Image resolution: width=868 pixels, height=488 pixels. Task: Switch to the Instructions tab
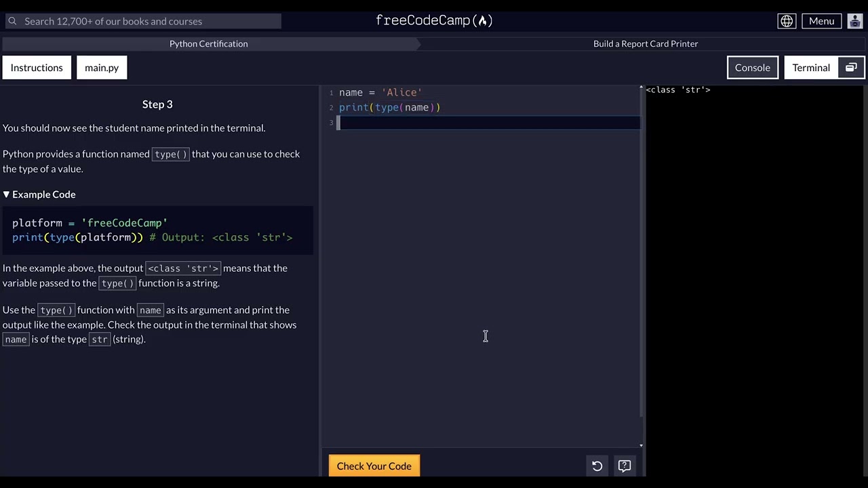tap(37, 68)
